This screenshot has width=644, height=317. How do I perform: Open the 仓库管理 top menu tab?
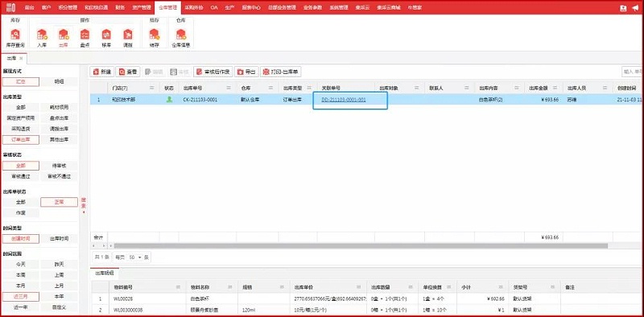coord(167,7)
